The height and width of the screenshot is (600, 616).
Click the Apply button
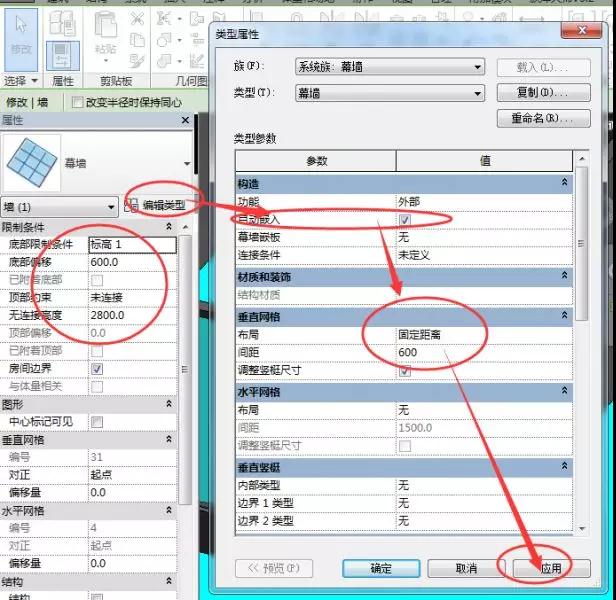tap(551, 568)
